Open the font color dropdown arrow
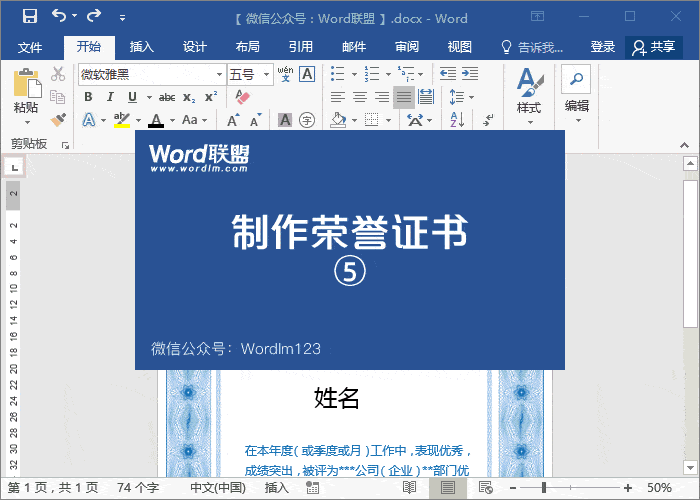This screenshot has height=500, width=700. pyautogui.click(x=172, y=121)
